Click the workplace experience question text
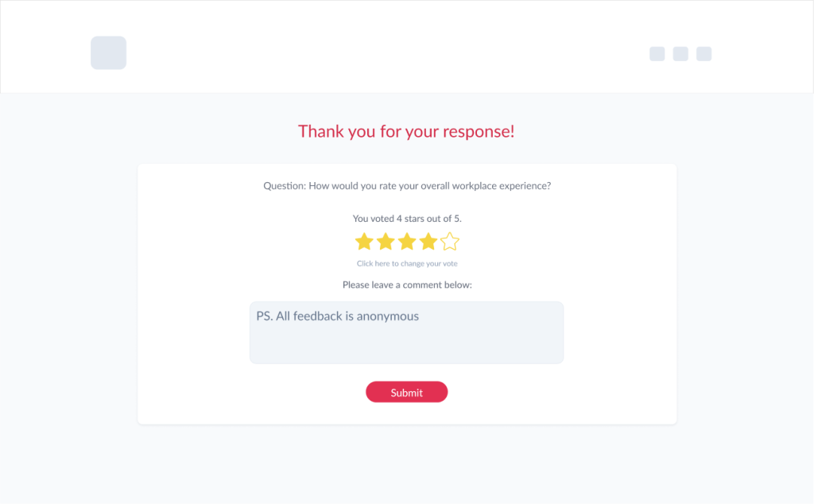Viewport: 814px width, 504px height. (406, 185)
